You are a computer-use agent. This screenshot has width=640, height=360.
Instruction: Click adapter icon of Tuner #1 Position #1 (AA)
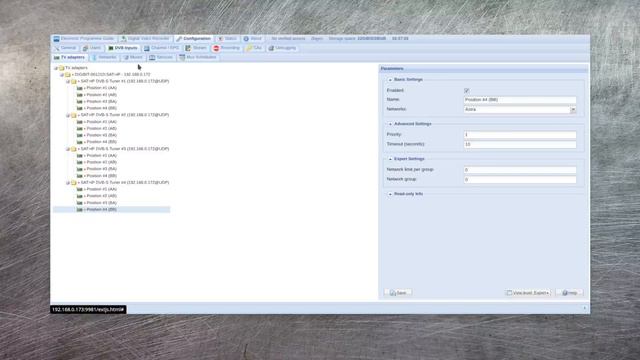pos(80,88)
